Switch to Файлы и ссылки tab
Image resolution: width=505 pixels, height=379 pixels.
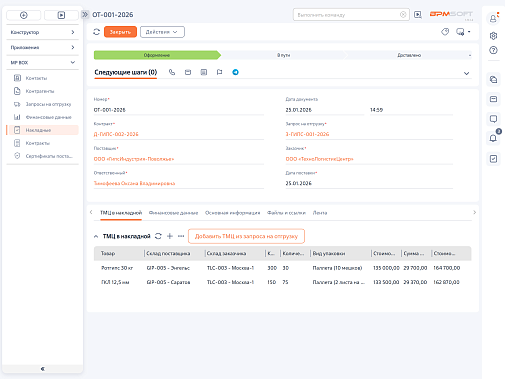[286, 213]
